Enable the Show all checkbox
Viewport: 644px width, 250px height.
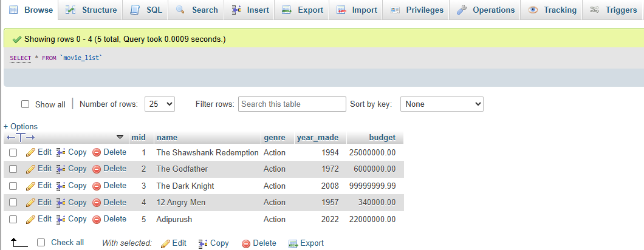coord(26,104)
